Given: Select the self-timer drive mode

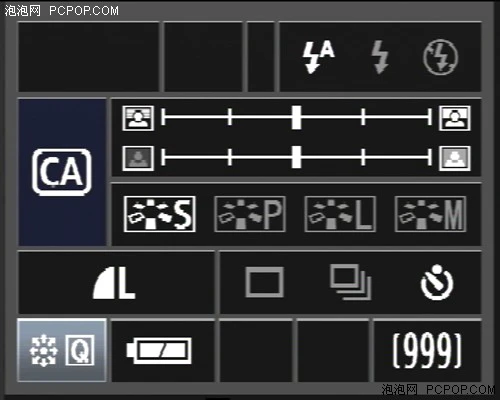Looking at the screenshot, I should coord(437,282).
